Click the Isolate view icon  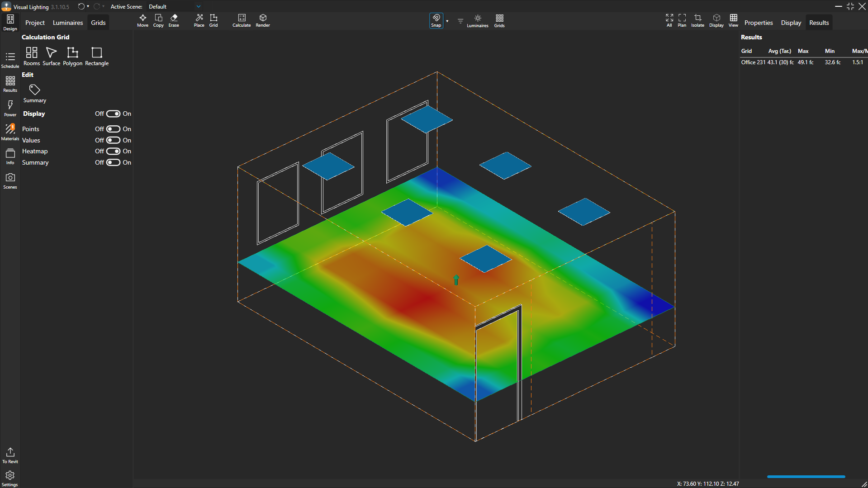(697, 20)
